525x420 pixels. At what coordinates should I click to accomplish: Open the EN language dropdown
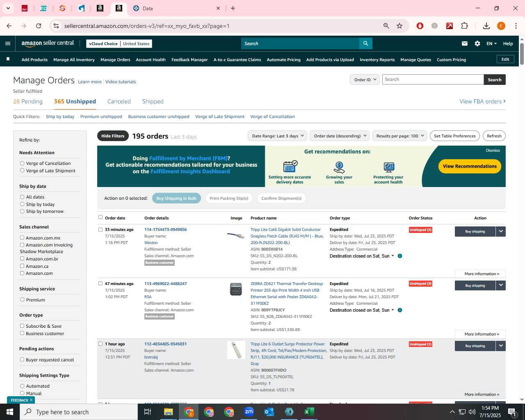491,43
